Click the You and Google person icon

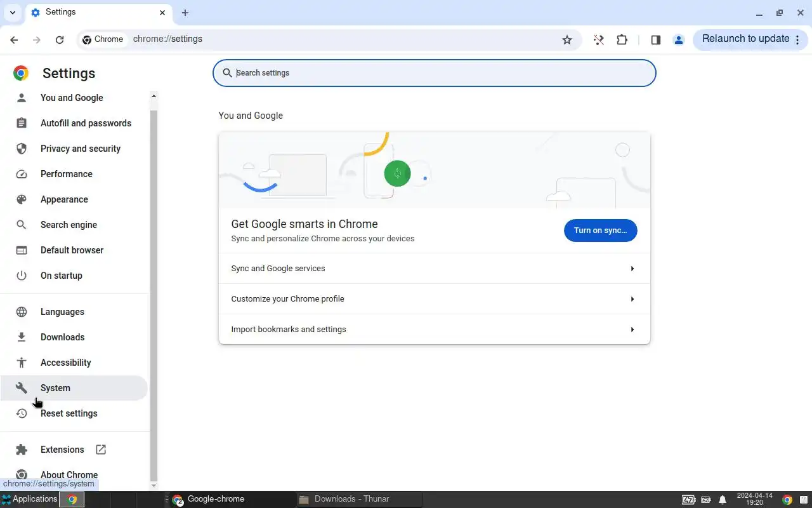click(x=22, y=98)
